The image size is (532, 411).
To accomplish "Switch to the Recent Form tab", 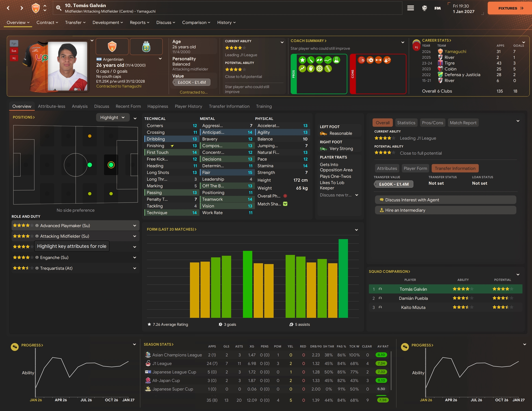I will coord(128,106).
